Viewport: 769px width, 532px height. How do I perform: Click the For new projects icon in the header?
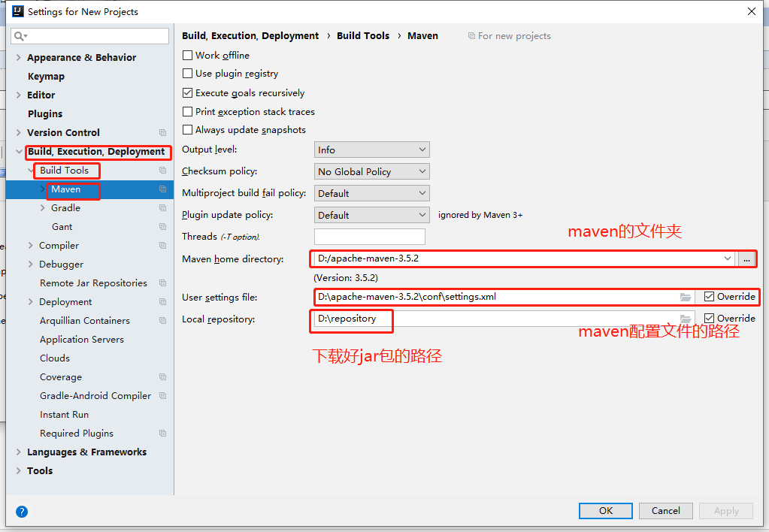pos(471,36)
